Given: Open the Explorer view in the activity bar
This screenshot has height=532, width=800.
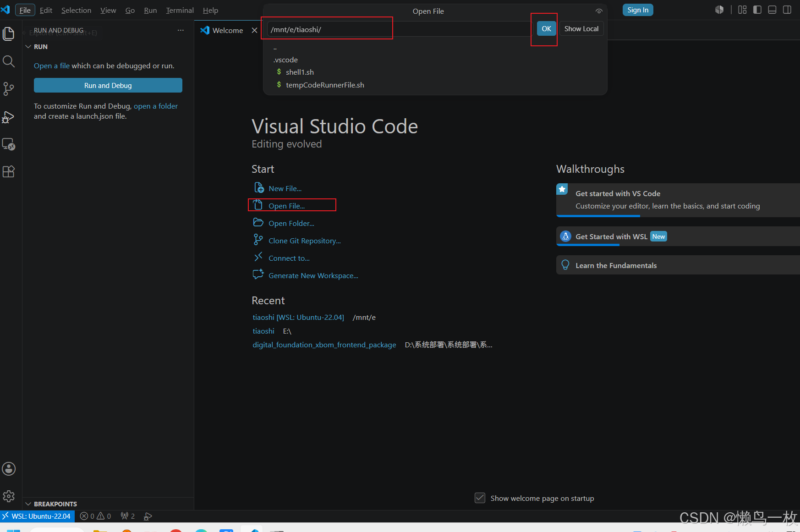Looking at the screenshot, I should click(9, 33).
